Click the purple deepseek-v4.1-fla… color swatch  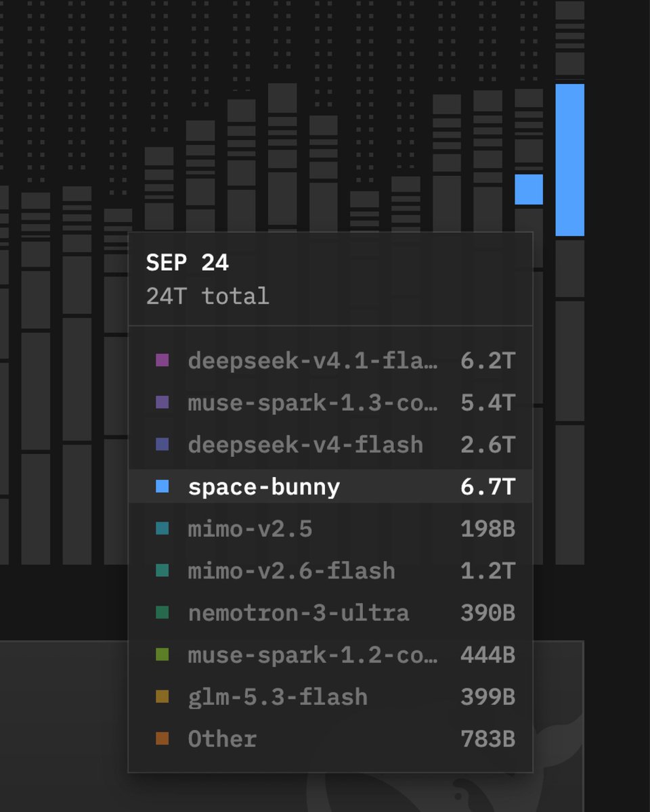point(162,360)
